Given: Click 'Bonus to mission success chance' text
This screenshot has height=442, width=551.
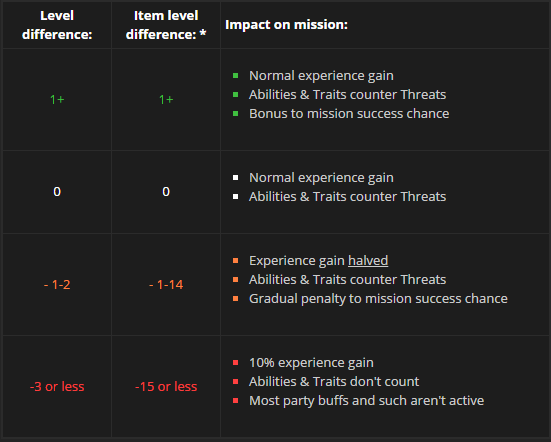Looking at the screenshot, I should [349, 113].
